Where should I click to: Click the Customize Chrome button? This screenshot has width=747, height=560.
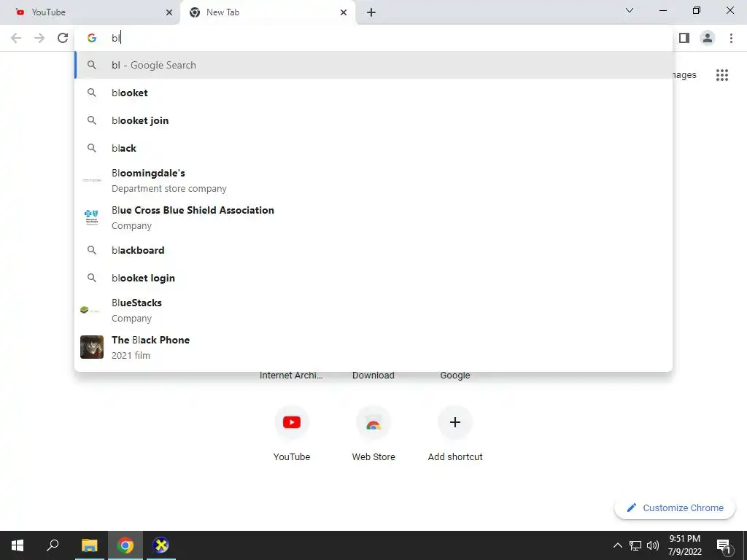[x=675, y=507]
